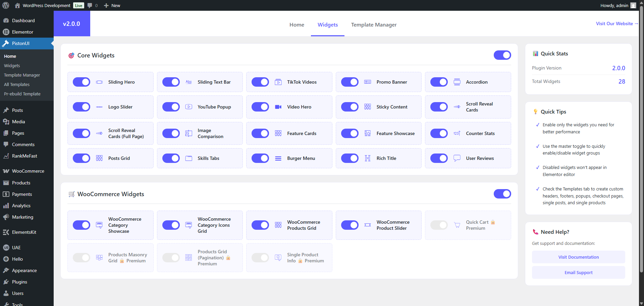644x306 pixels.
Task: Click the User Reviews speech bubble icon
Action: pos(457,158)
